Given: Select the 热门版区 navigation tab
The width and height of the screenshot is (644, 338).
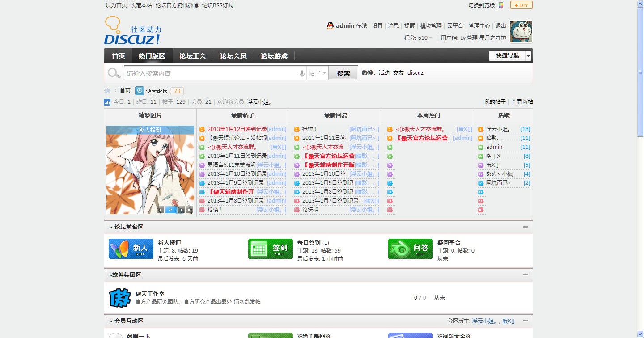Looking at the screenshot, I should tap(152, 56).
